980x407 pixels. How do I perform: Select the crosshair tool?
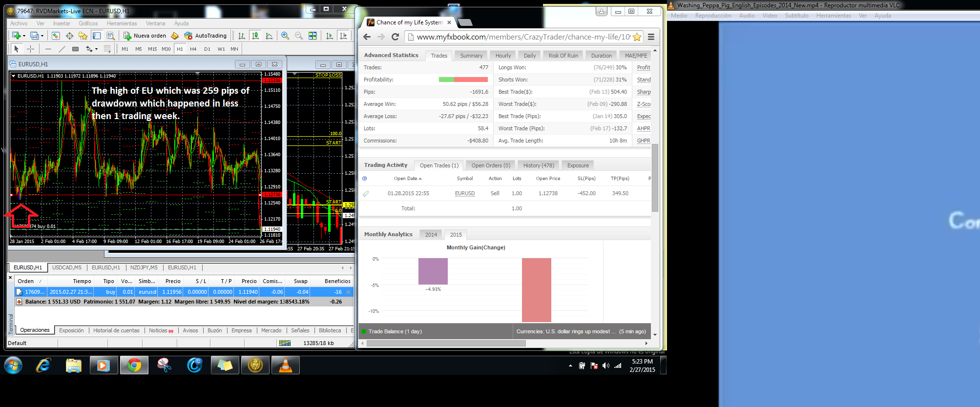click(x=30, y=49)
